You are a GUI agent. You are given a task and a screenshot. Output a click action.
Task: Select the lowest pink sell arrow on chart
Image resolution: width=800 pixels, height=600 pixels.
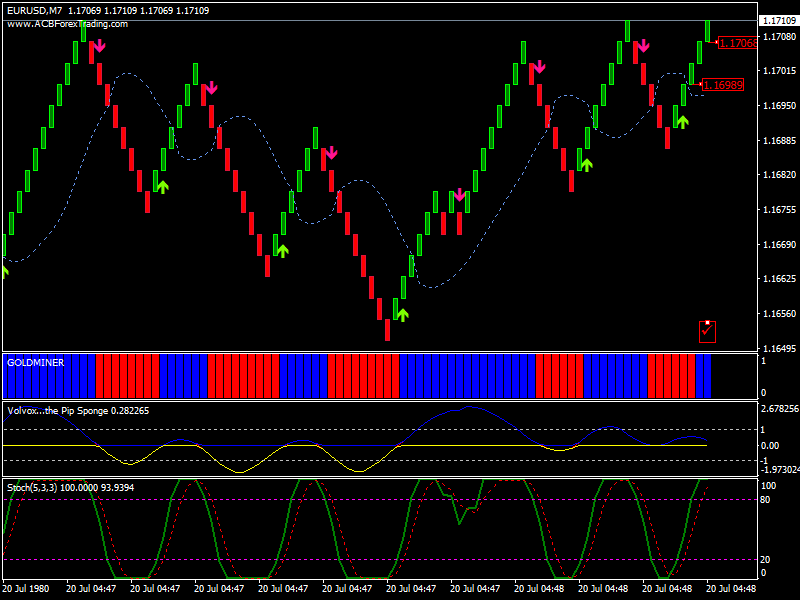[459, 195]
